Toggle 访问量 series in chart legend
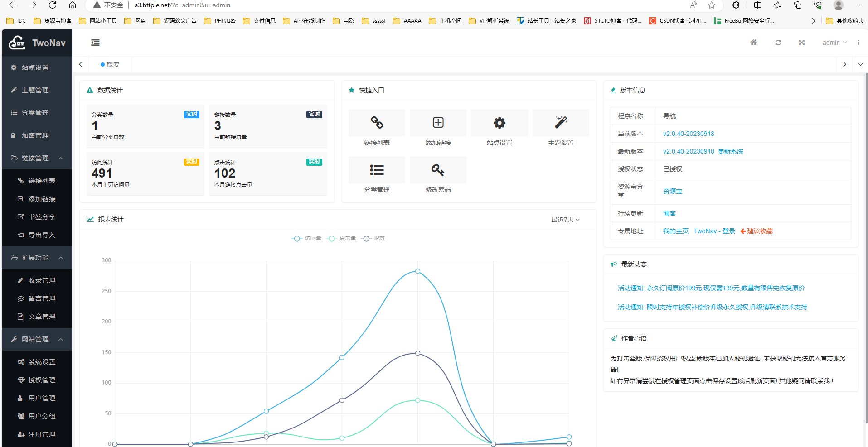The image size is (868, 447). click(306, 238)
